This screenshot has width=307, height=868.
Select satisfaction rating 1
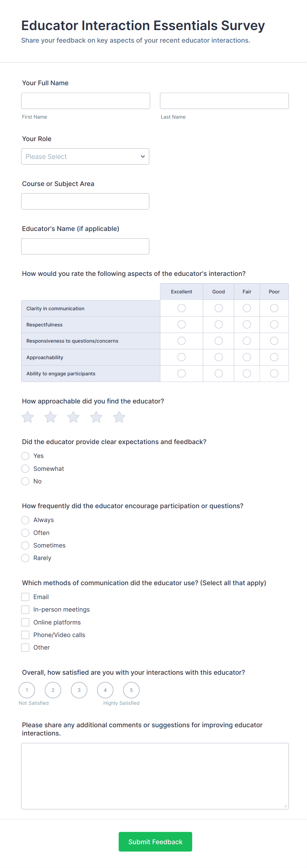point(27,690)
